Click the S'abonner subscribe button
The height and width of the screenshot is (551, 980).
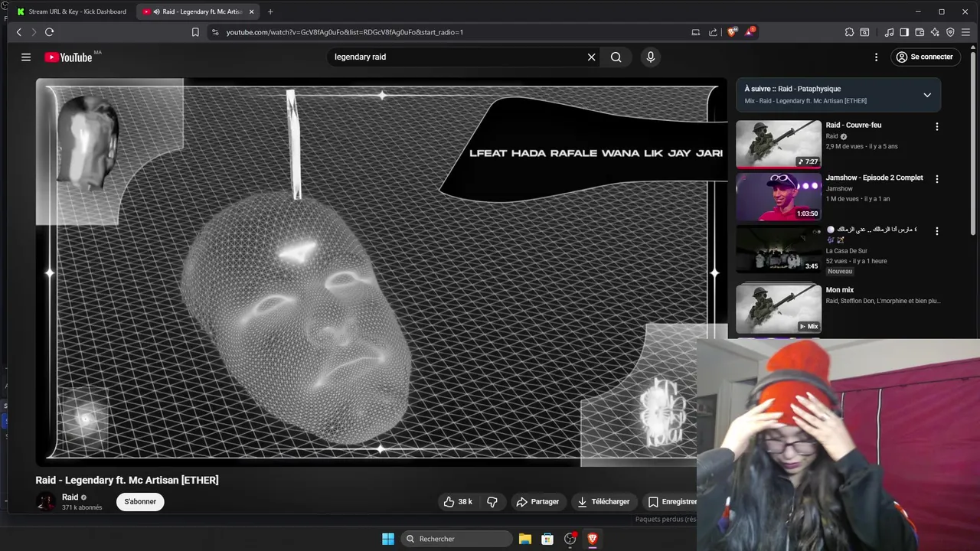(140, 502)
